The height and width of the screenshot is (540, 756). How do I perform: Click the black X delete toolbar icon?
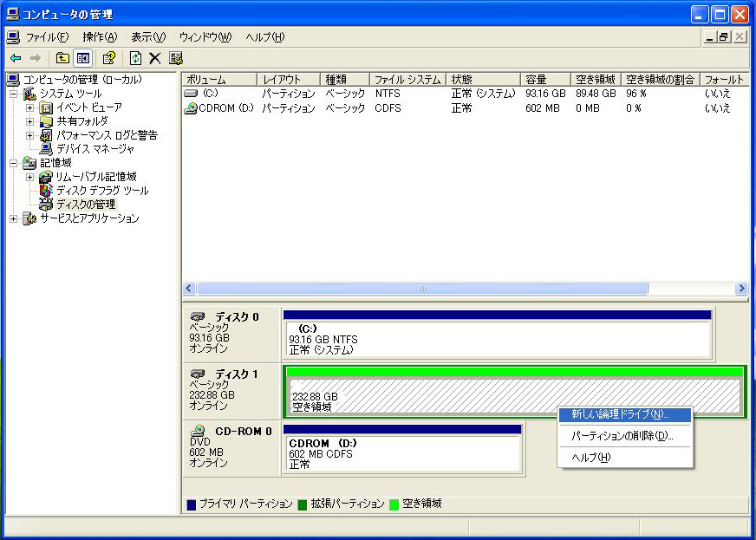point(155,58)
